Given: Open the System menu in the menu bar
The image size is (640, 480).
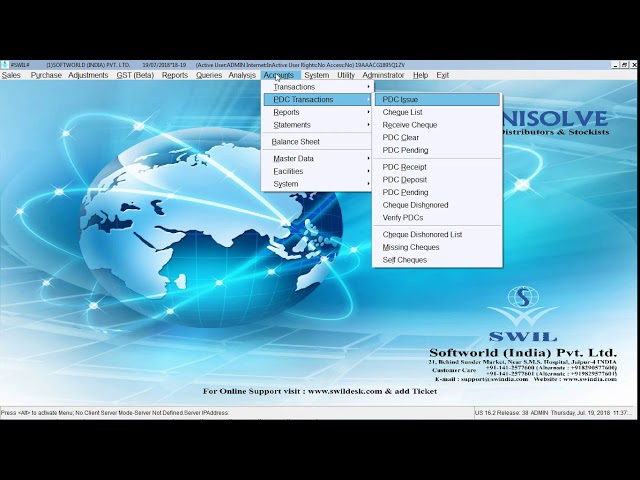Looking at the screenshot, I should [x=317, y=75].
